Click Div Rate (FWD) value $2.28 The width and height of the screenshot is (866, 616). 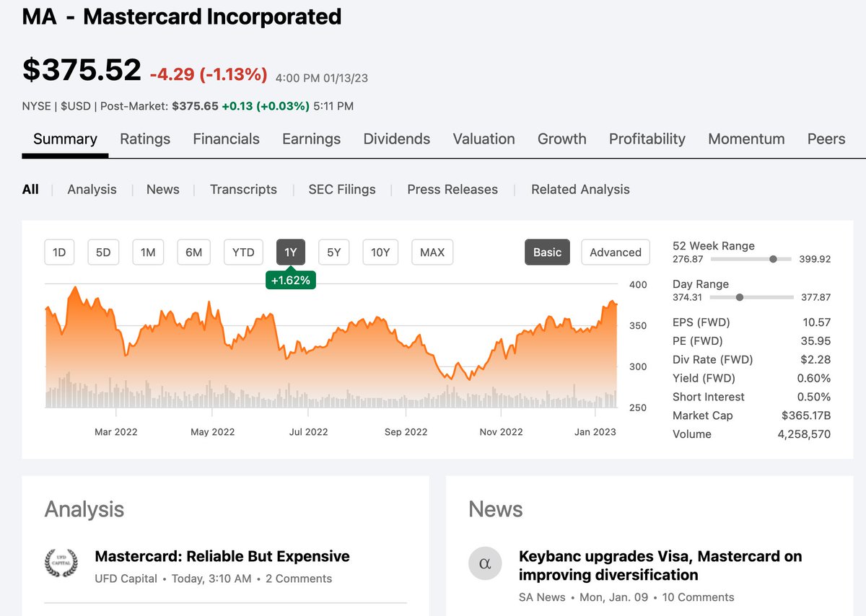point(815,360)
